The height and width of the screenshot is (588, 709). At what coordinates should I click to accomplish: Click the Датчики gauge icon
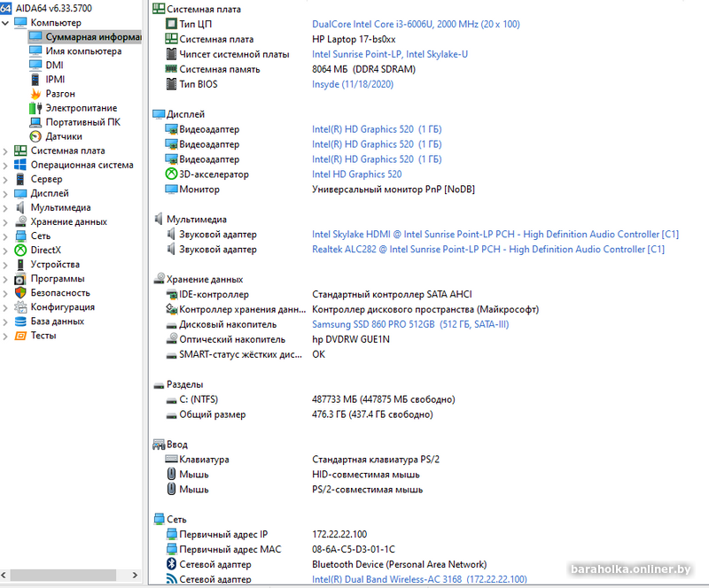pos(35,136)
